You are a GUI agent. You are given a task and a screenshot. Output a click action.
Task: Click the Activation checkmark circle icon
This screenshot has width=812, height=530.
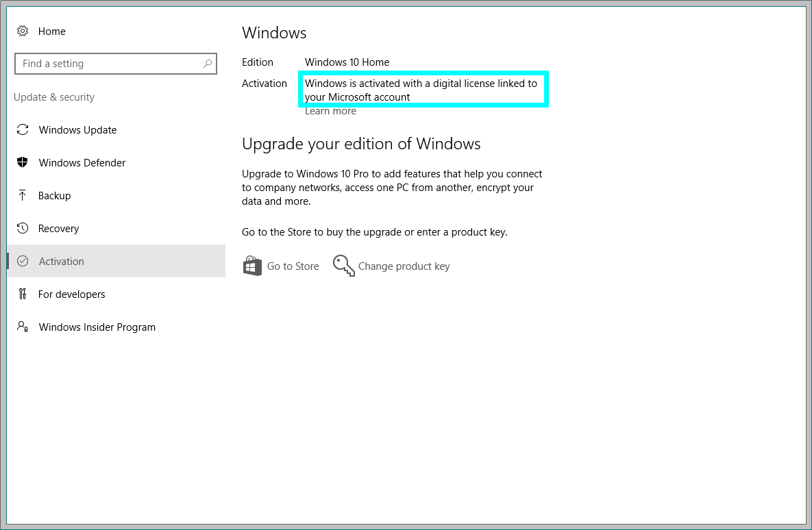22,261
